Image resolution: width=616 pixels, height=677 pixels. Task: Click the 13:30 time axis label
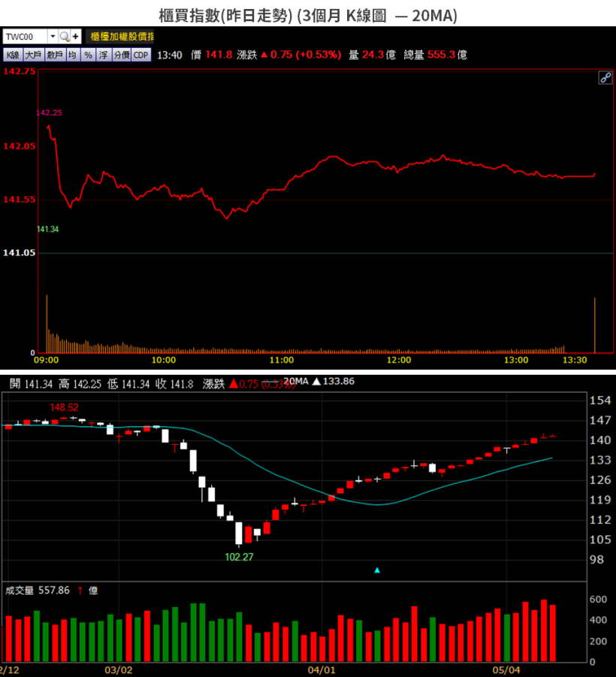(x=575, y=360)
